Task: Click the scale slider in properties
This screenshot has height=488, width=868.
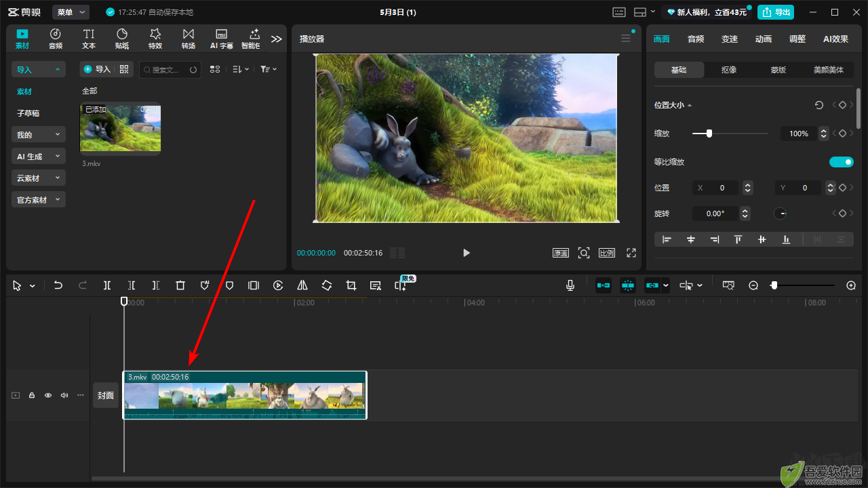Action: click(730, 134)
